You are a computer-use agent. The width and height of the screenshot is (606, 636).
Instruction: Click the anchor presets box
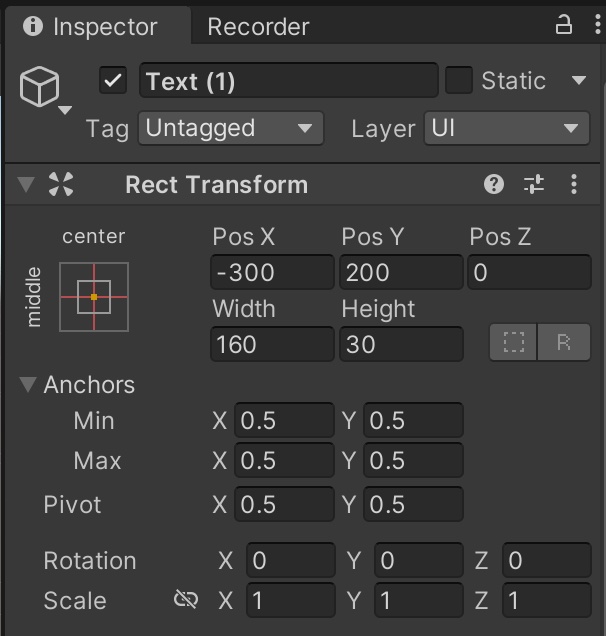click(94, 296)
